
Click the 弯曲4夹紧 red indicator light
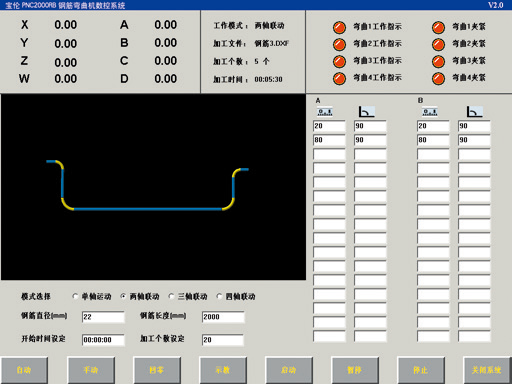pos(438,78)
